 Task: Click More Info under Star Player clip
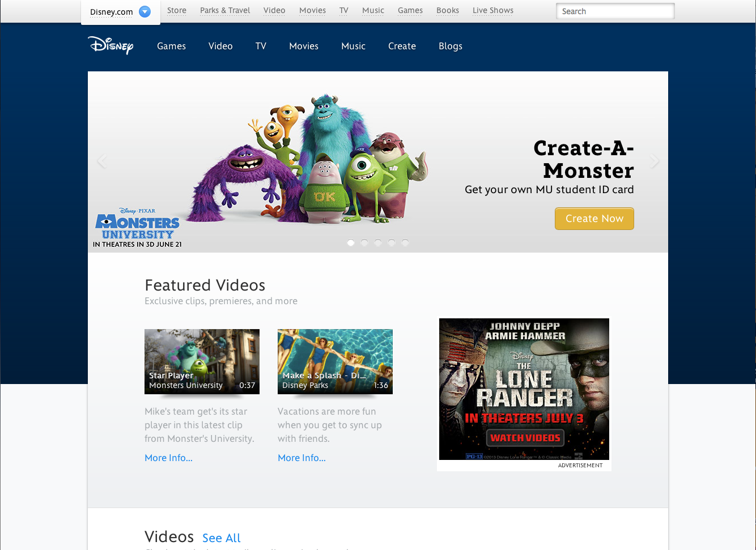[x=168, y=458]
